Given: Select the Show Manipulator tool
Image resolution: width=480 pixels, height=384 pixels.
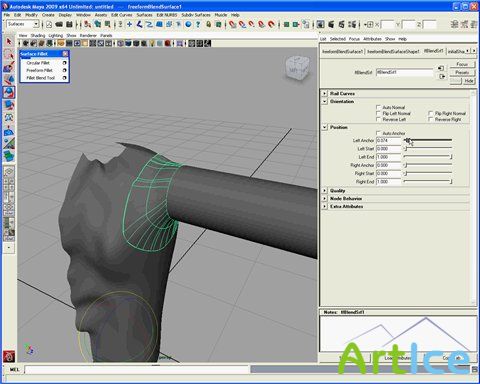Looking at the screenshot, I should pos(9,143).
